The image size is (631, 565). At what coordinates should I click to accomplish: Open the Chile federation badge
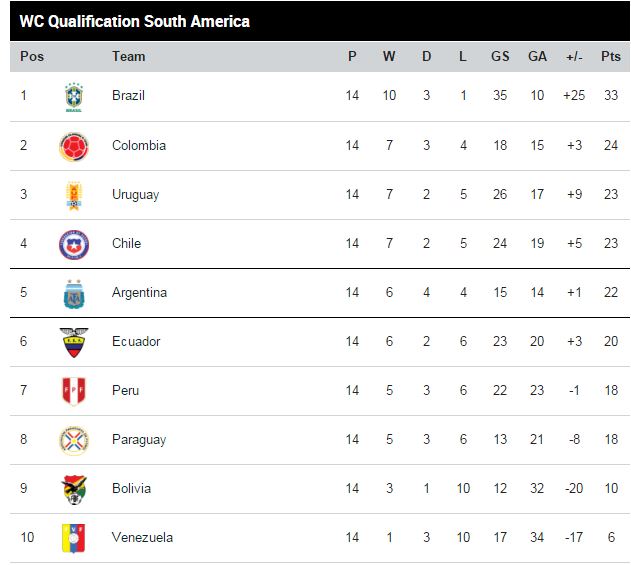click(74, 245)
